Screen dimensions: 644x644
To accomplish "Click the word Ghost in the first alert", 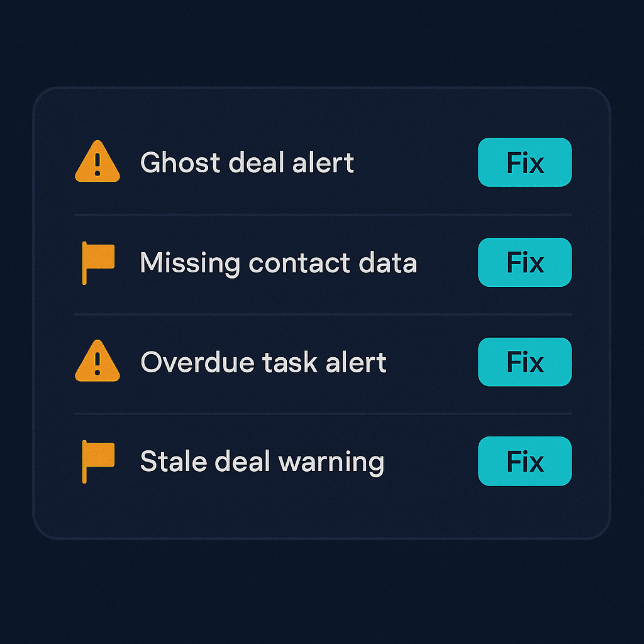I will pos(180,163).
